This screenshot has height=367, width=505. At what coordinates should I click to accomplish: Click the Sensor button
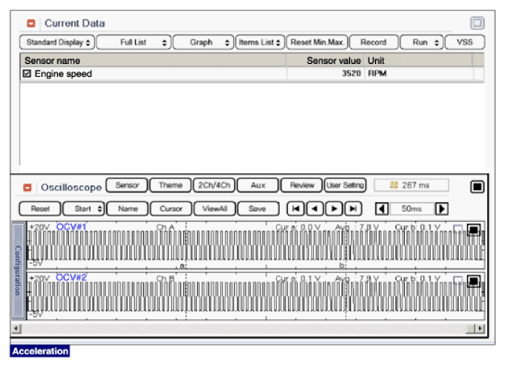click(x=127, y=185)
